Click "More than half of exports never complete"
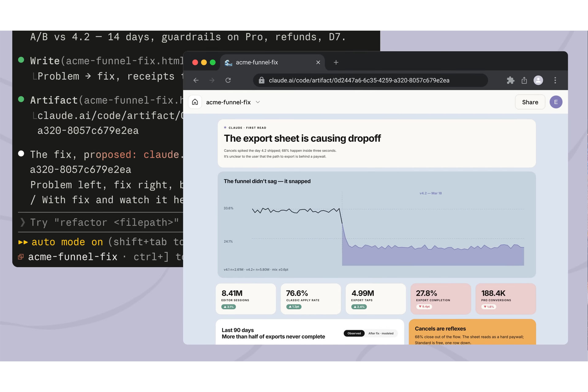 [x=273, y=337]
